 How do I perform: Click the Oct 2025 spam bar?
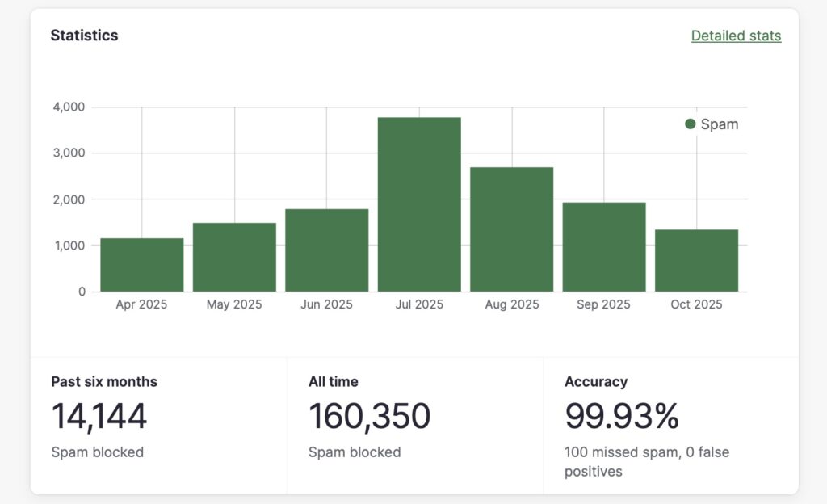coord(696,260)
